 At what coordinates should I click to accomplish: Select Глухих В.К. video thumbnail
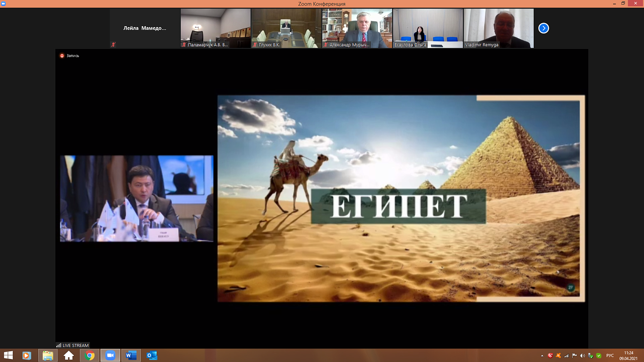[x=286, y=28]
